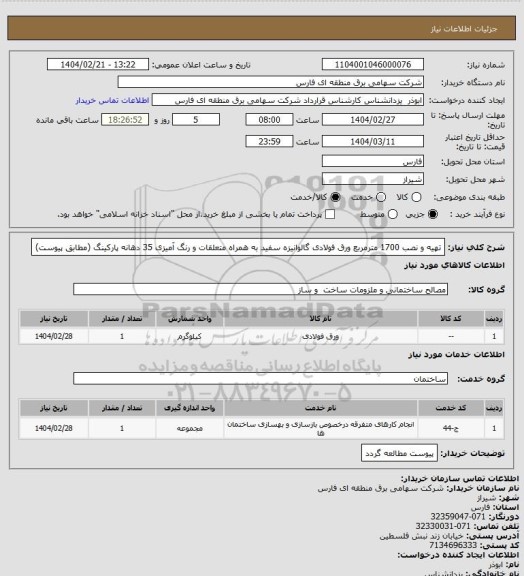Viewport: 524px width, 576px height.
Task: Click the response deadline date 1404/02/27 field
Action: [373, 120]
